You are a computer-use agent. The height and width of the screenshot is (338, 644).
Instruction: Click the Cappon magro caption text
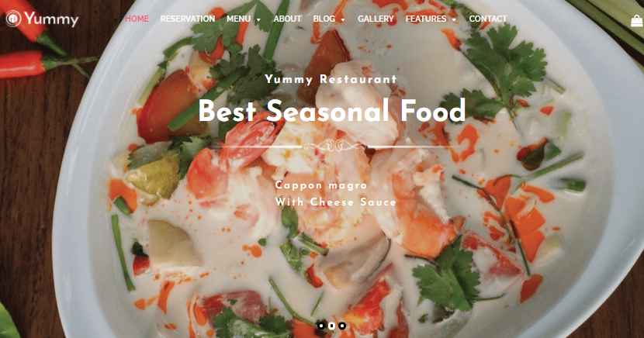(x=321, y=185)
